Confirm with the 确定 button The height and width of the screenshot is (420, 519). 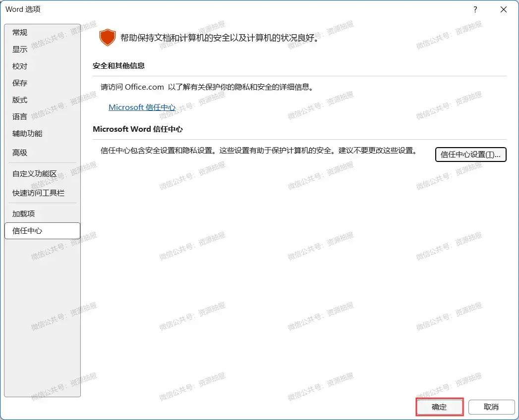439,407
